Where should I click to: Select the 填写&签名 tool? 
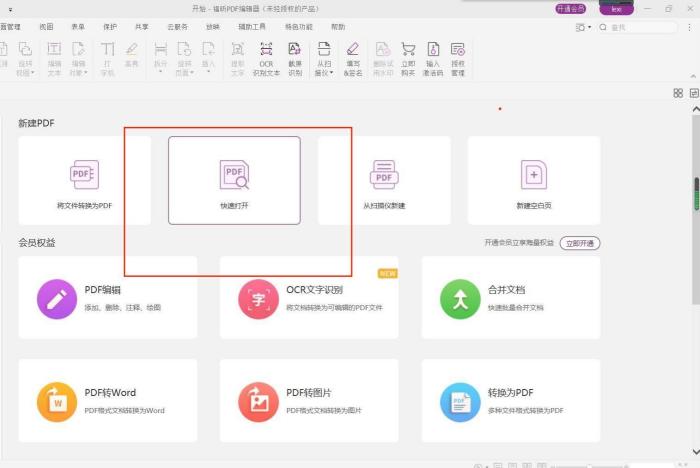click(x=353, y=58)
